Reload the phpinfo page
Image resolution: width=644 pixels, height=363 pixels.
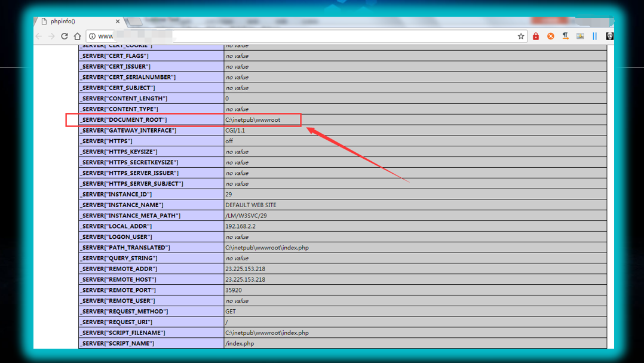coord(65,36)
